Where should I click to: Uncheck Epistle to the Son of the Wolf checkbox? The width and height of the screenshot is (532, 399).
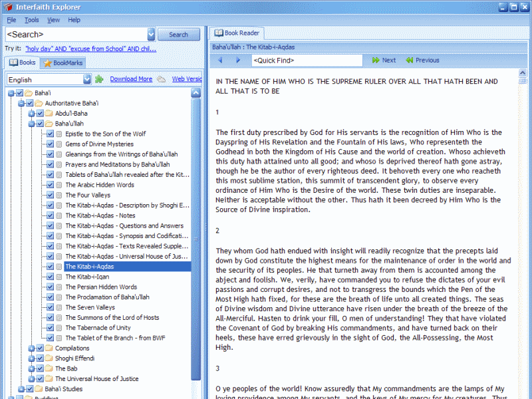(x=51, y=134)
